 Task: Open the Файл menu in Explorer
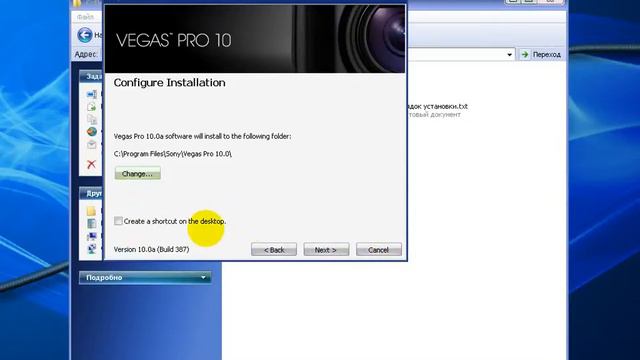(x=85, y=17)
